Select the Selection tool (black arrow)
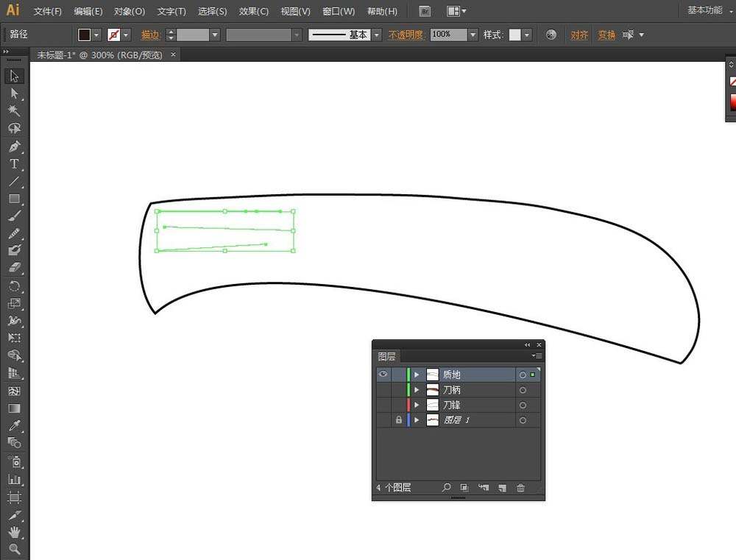The image size is (736, 560). pos(14,76)
